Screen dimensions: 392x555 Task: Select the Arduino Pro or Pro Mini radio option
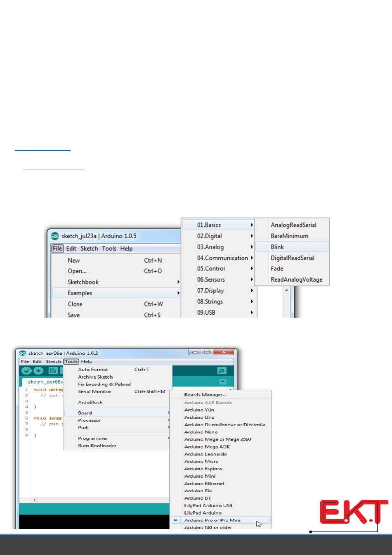click(212, 520)
